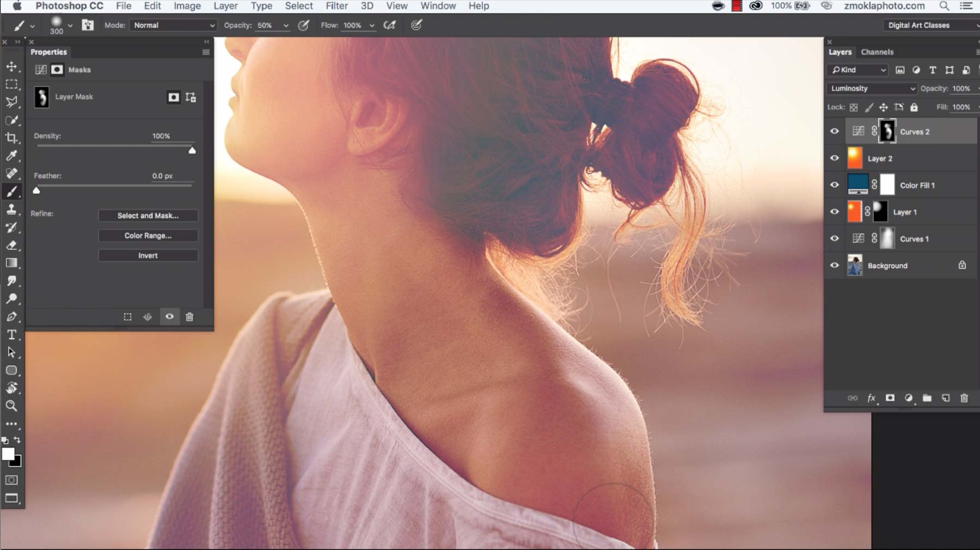Viewport: 980px width, 550px height.
Task: Select the Eyedropper tool
Action: coord(11,156)
